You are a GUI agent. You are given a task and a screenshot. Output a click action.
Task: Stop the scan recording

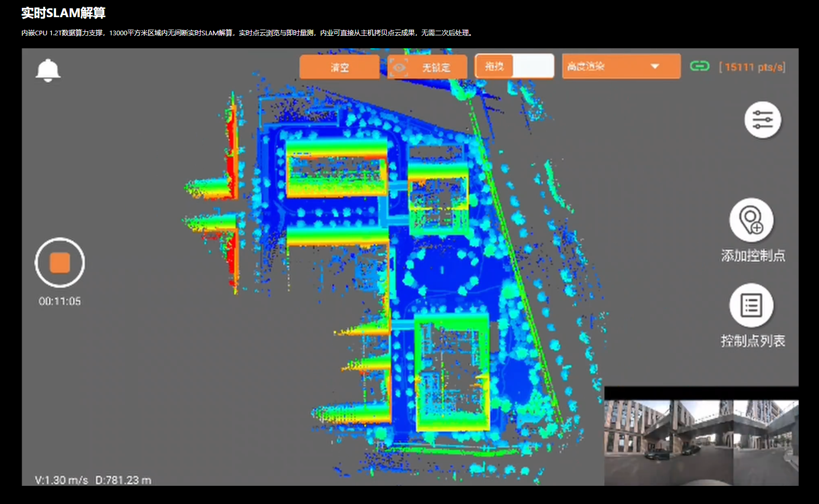(60, 262)
